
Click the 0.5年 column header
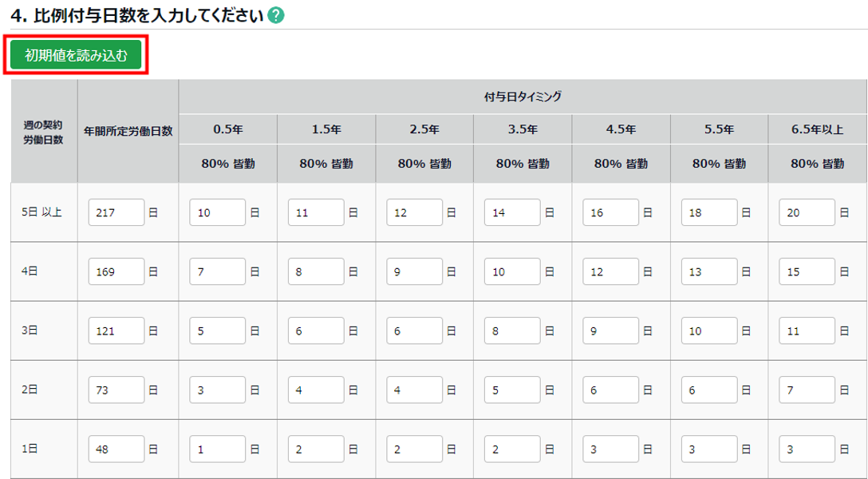[x=228, y=129]
